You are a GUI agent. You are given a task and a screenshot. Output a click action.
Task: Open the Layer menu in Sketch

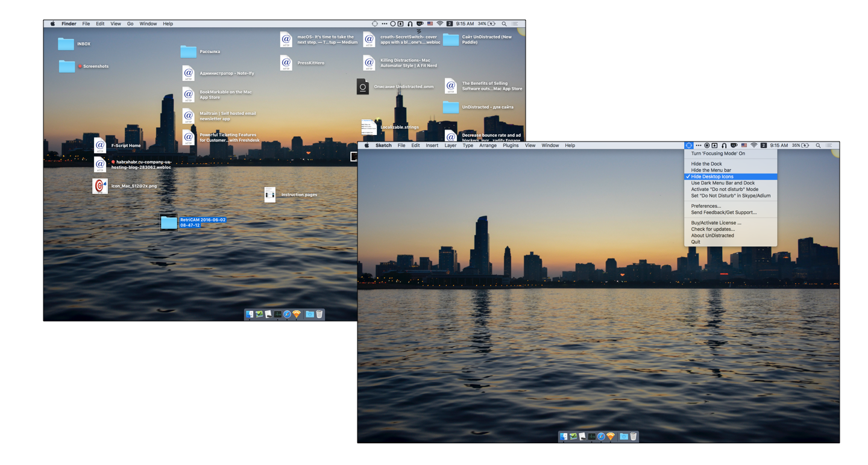(450, 145)
